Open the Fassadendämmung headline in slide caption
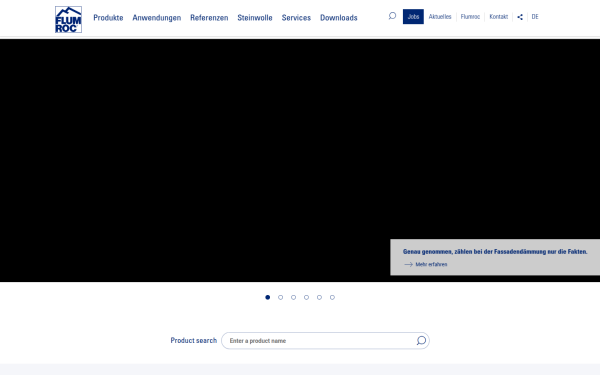This screenshot has width=600, height=375. [x=495, y=251]
